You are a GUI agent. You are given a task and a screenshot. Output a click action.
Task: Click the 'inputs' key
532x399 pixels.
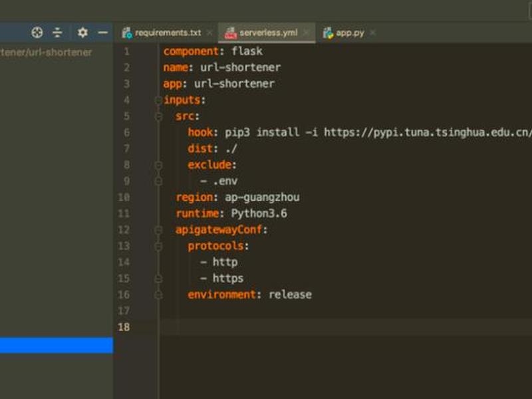click(182, 100)
